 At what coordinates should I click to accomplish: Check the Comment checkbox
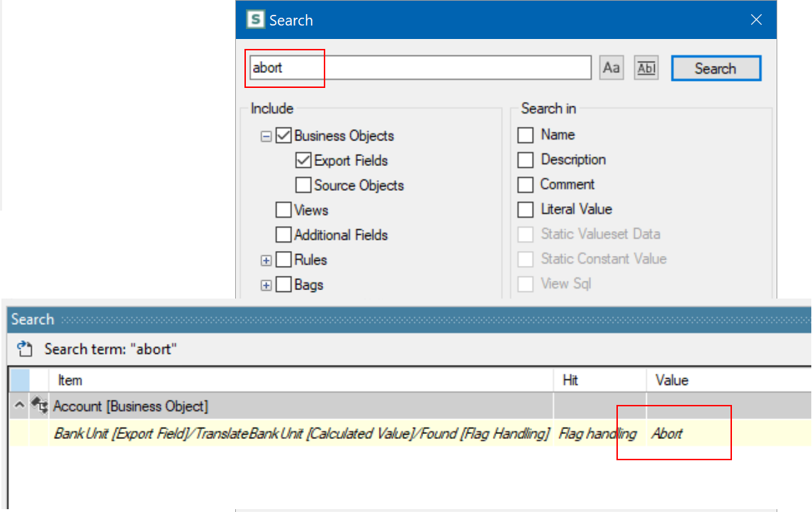526,184
